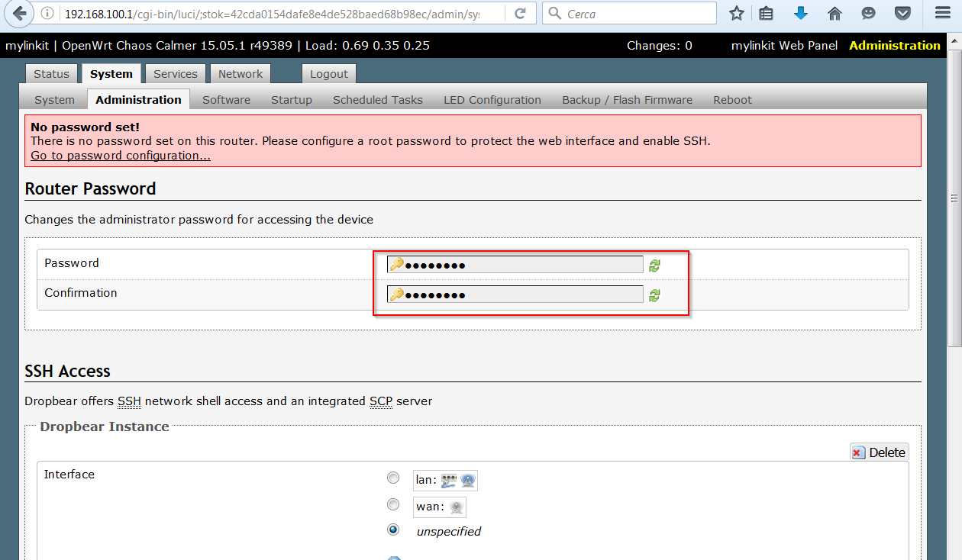
Task: Open the Services tab
Action: point(175,74)
